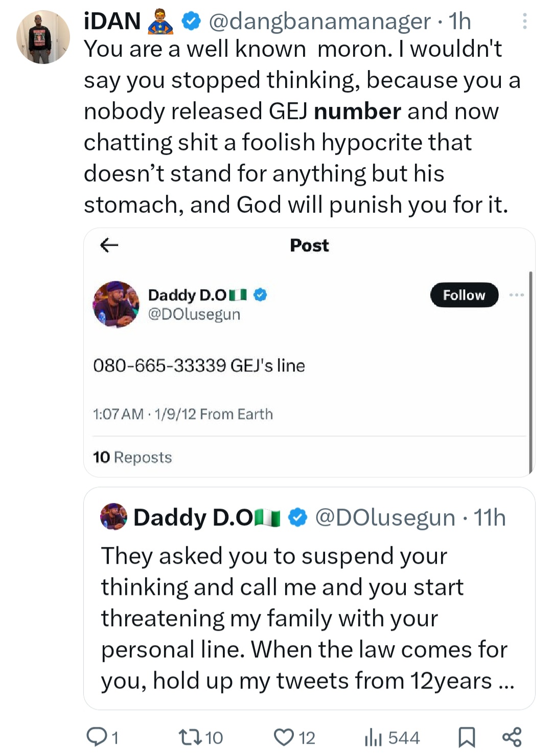Open Daddy D.O's avatar in screenshot
This screenshot has height=756, width=552.
[116, 304]
